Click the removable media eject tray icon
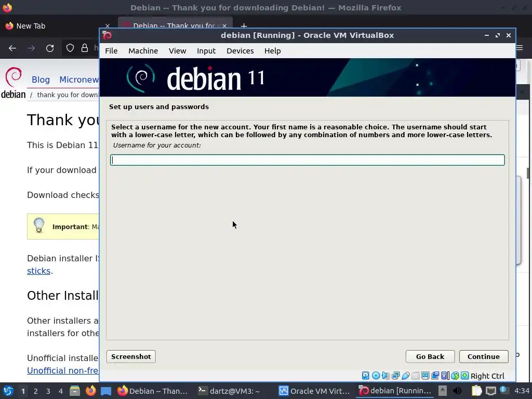532x399 pixels. [443, 391]
